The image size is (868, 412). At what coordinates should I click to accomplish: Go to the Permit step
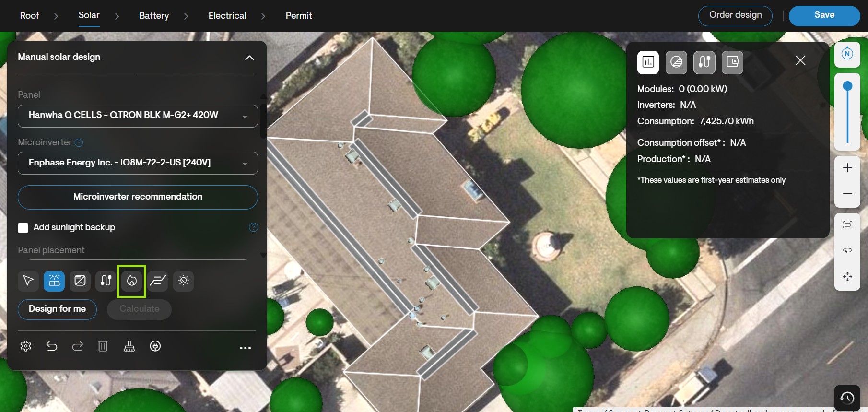(x=299, y=16)
